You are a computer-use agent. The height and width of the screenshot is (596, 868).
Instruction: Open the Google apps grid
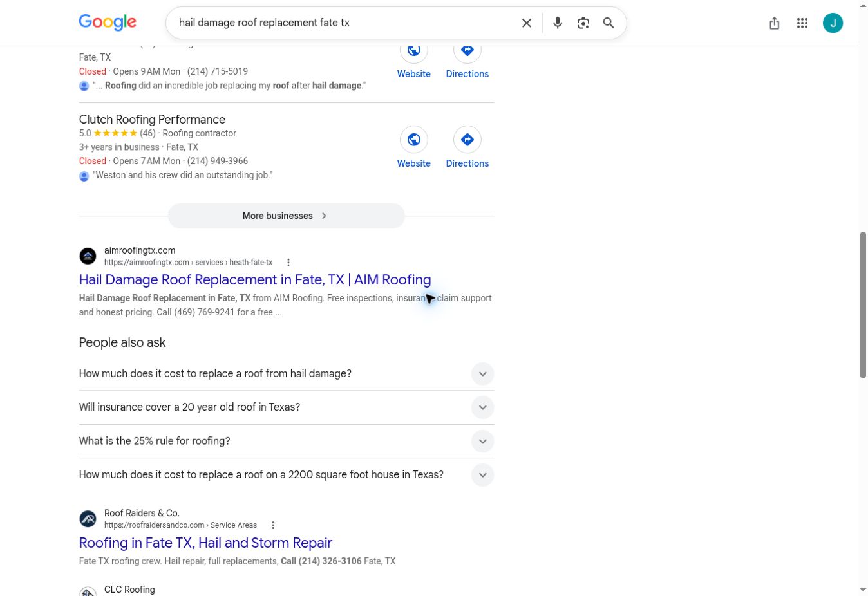coord(802,23)
